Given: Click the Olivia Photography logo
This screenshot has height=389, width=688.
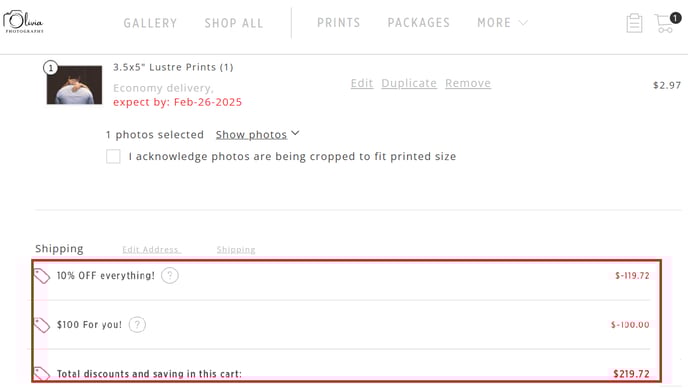Looking at the screenshot, I should (x=23, y=22).
